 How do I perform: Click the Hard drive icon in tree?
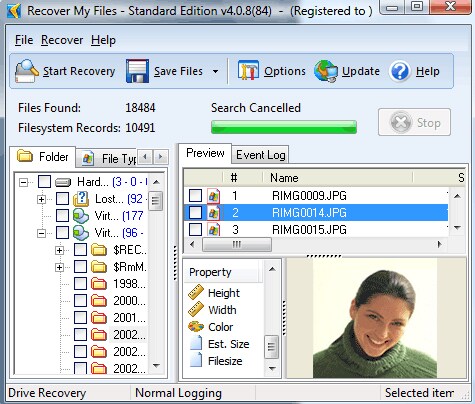[63, 182]
